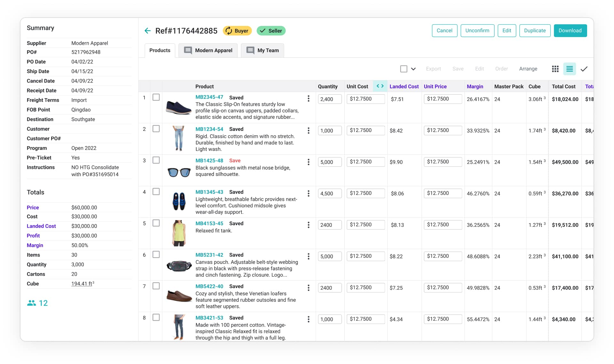Viewport: 614px width, 364px height.
Task: Tick the checkbox for MB1345-43 row
Action: [156, 192]
